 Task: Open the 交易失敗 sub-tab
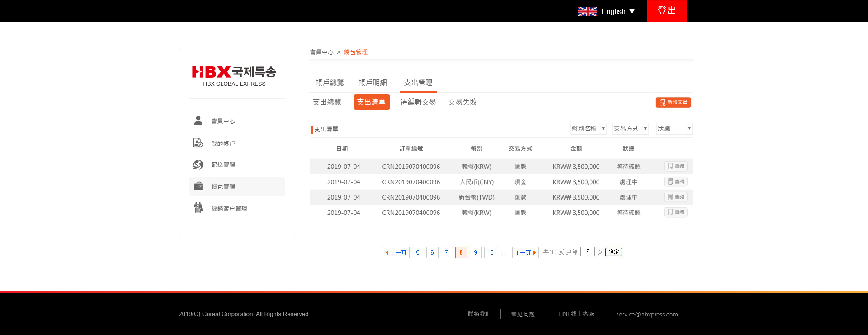(x=462, y=102)
